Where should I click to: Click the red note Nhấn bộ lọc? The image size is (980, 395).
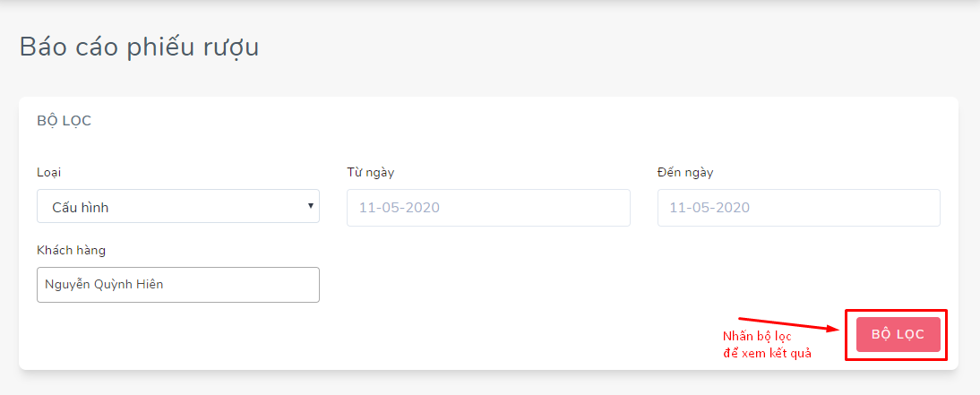758,336
